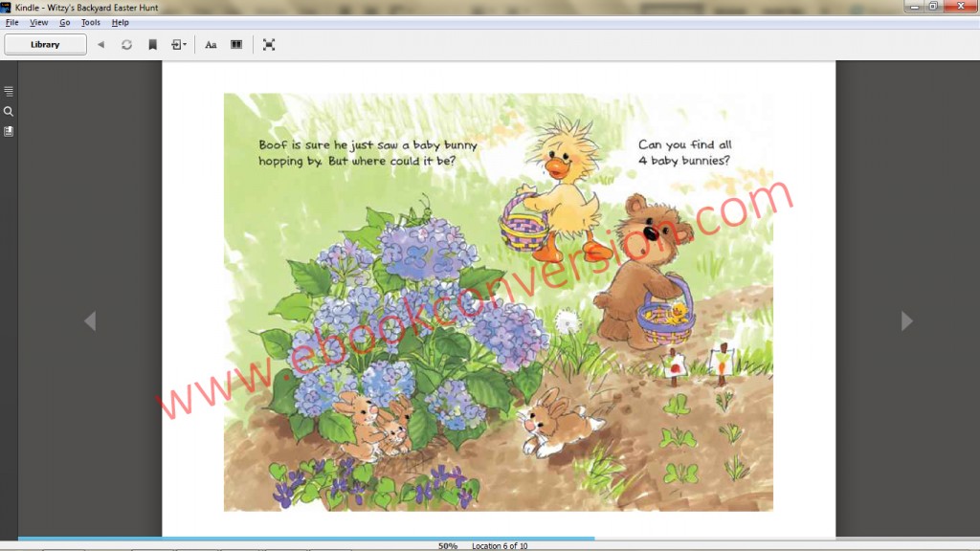Click the Kindle app icon in title bar
The width and height of the screenshot is (980, 551).
click(x=7, y=8)
